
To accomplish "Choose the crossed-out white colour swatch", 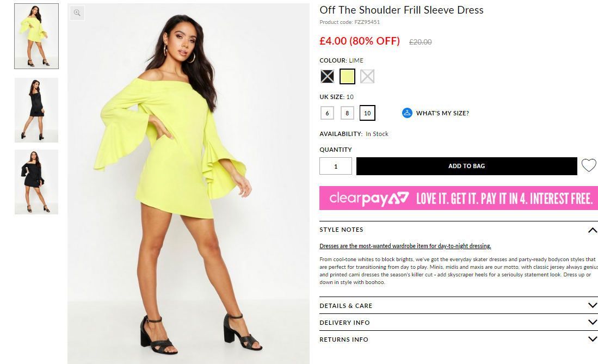I will pyautogui.click(x=367, y=76).
